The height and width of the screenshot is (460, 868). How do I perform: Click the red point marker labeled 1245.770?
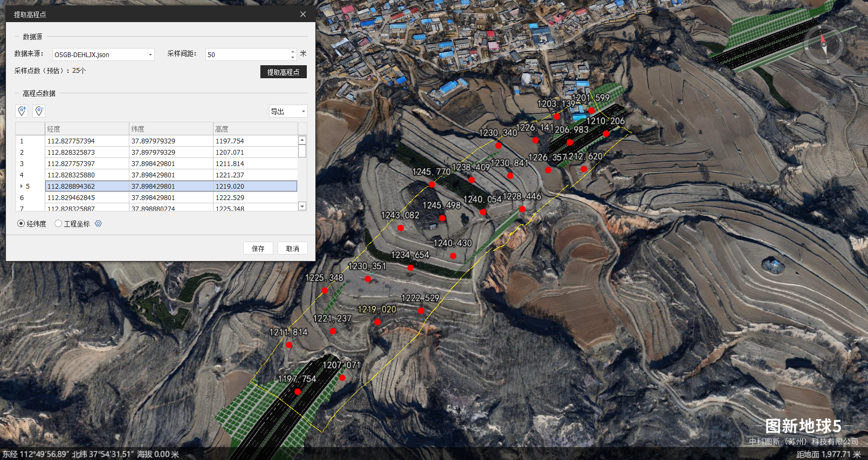[x=432, y=184]
